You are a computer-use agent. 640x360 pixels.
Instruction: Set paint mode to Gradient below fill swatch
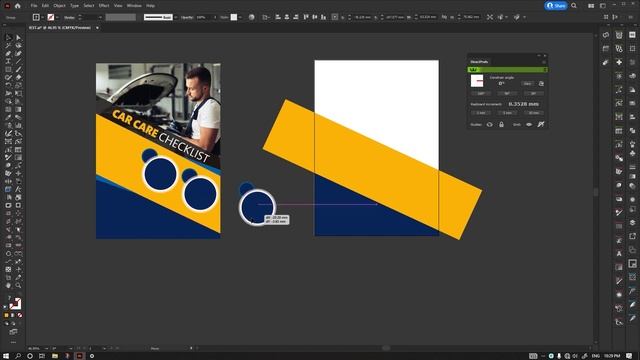[x=13, y=315]
